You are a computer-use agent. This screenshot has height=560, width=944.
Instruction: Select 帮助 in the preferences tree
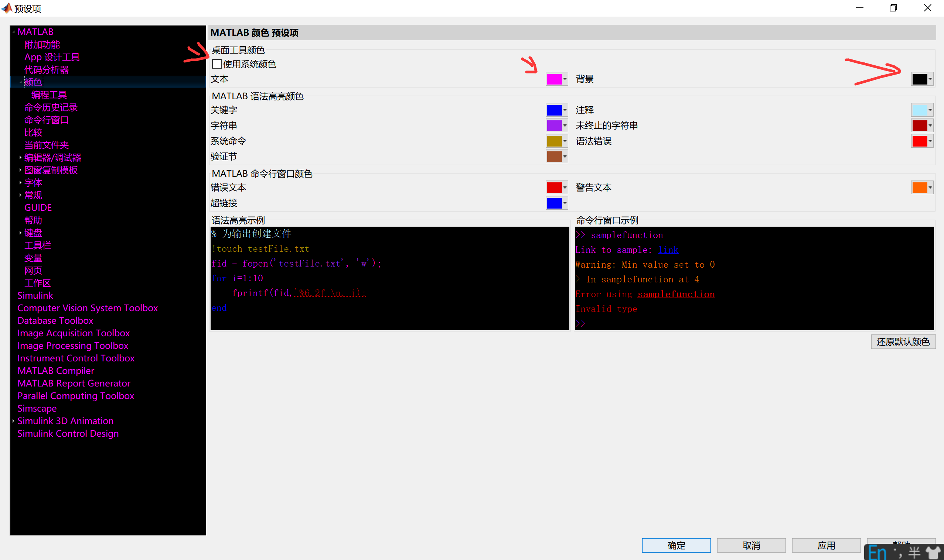(x=33, y=220)
